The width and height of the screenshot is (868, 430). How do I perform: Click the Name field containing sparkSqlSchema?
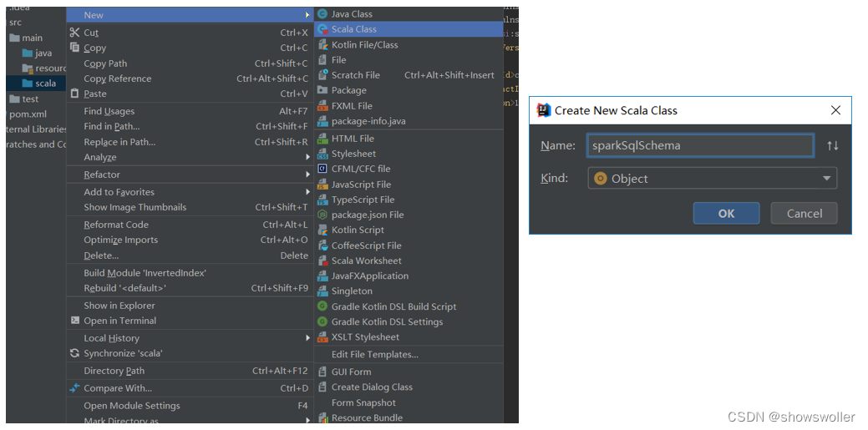click(x=700, y=146)
